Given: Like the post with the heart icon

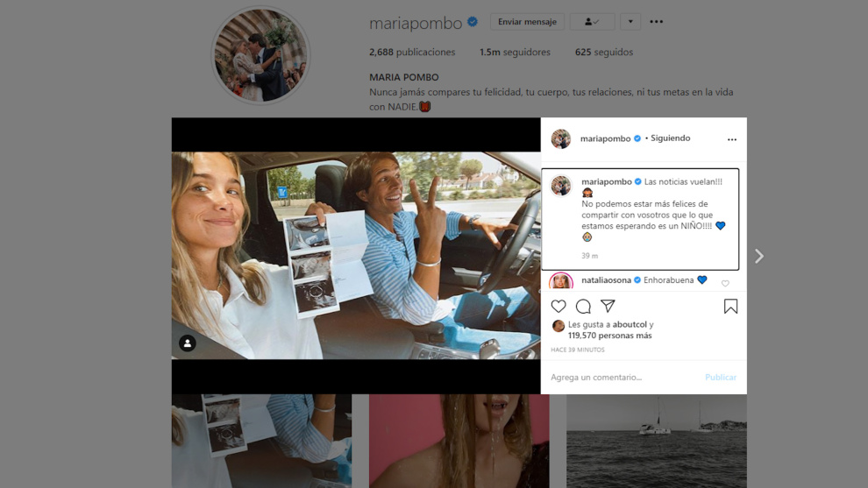Looking at the screenshot, I should (559, 306).
